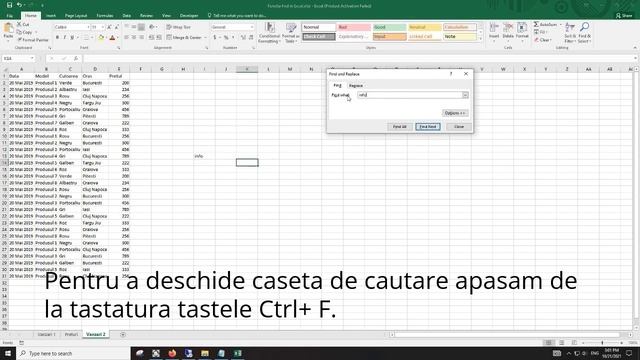Cut the selection with the scissors icon
This screenshot has height=360, width=640.
pyautogui.click(x=19, y=25)
